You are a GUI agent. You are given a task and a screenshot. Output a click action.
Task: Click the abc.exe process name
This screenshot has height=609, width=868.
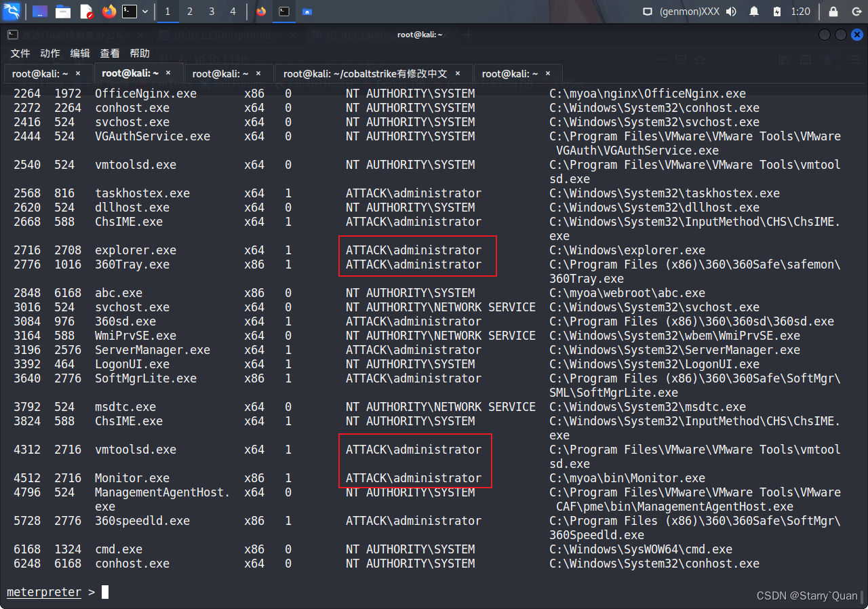coord(119,293)
